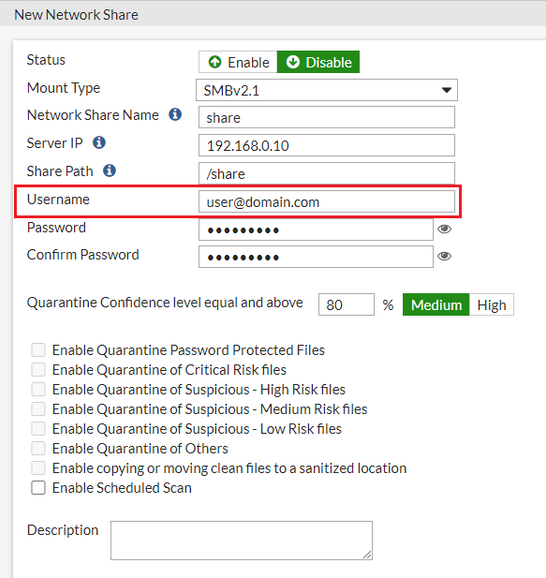Check Enable Quarantine Password Protected Files
The image size is (546, 578).
pos(38,350)
